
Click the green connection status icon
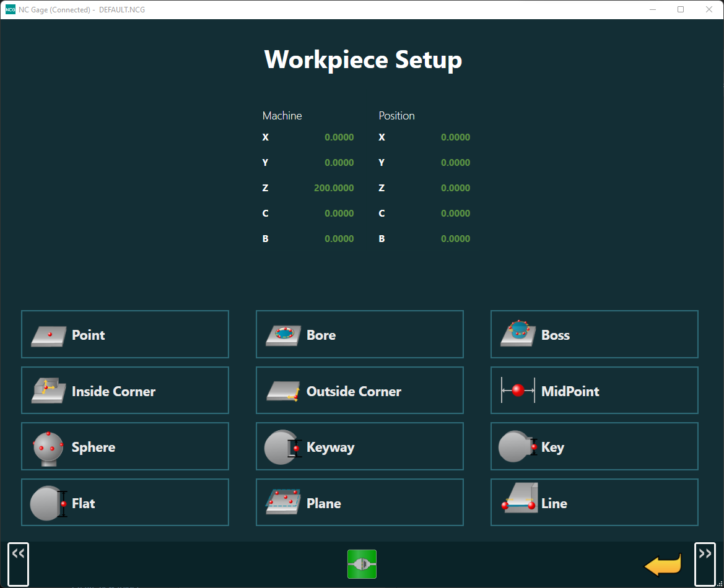(362, 564)
